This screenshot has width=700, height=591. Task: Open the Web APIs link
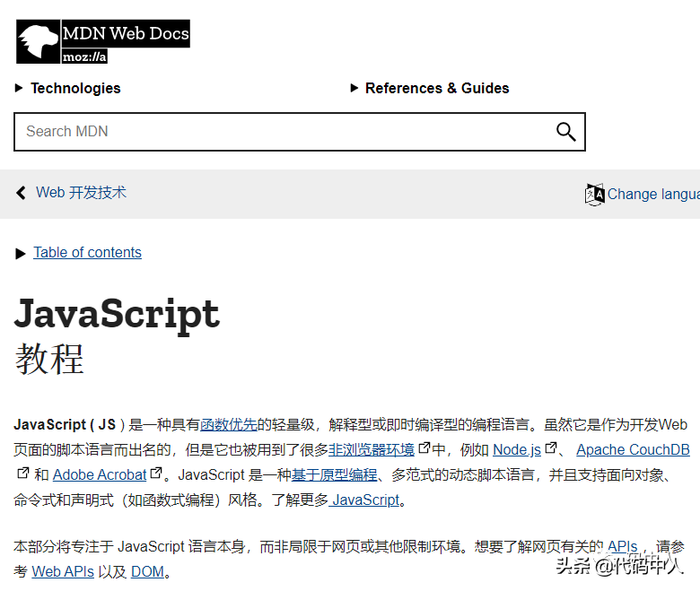63,571
